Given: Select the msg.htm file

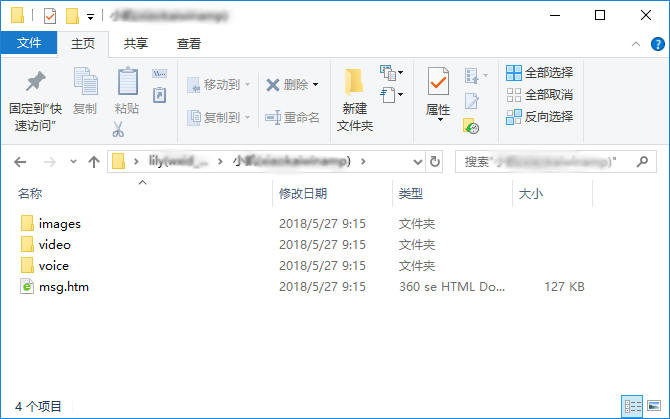Looking at the screenshot, I should [x=64, y=287].
